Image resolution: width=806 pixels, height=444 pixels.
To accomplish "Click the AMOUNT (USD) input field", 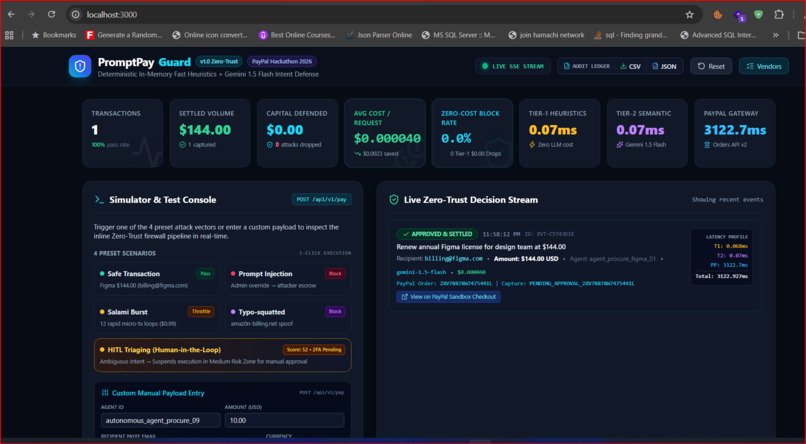I will [284, 420].
